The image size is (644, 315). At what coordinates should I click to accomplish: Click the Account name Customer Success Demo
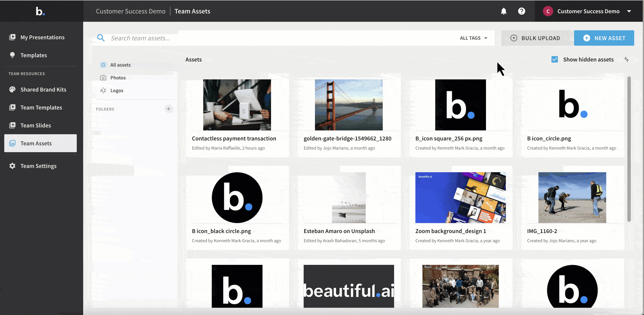[589, 11]
